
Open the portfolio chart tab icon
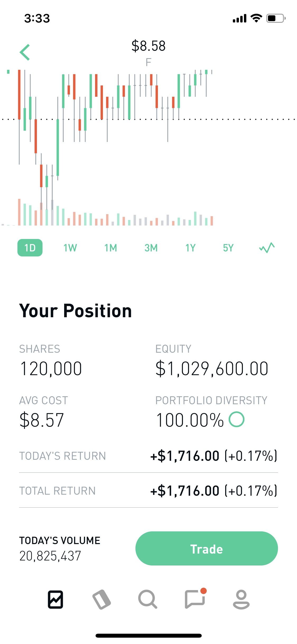pyautogui.click(x=55, y=599)
